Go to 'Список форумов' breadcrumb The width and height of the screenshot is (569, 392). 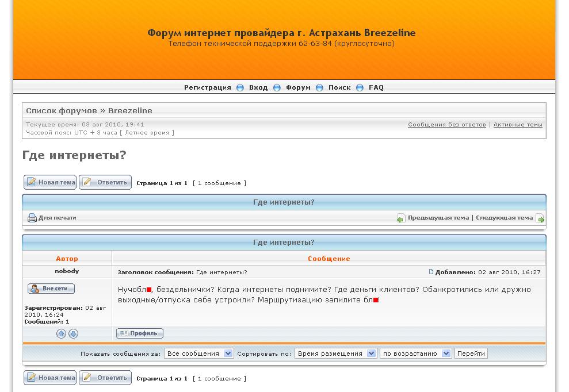(x=62, y=110)
